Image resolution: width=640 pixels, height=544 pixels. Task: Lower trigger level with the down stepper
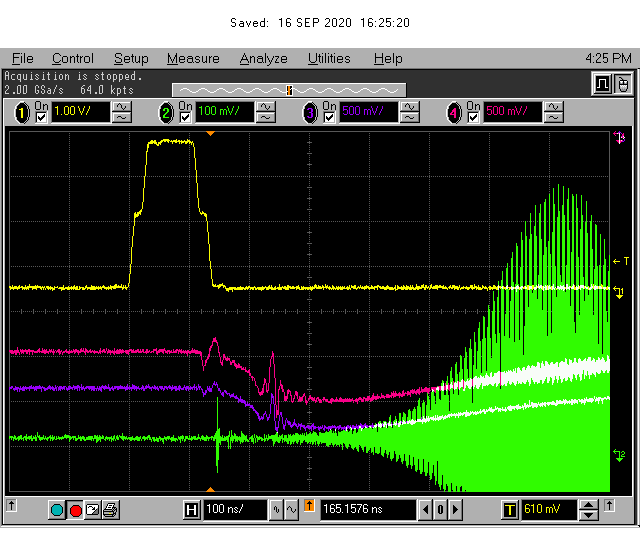[589, 515]
